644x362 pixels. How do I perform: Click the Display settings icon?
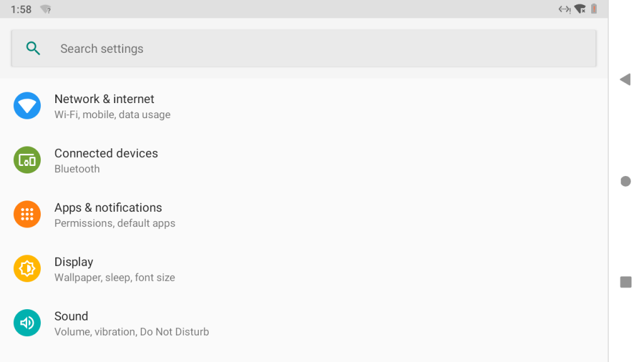27,268
